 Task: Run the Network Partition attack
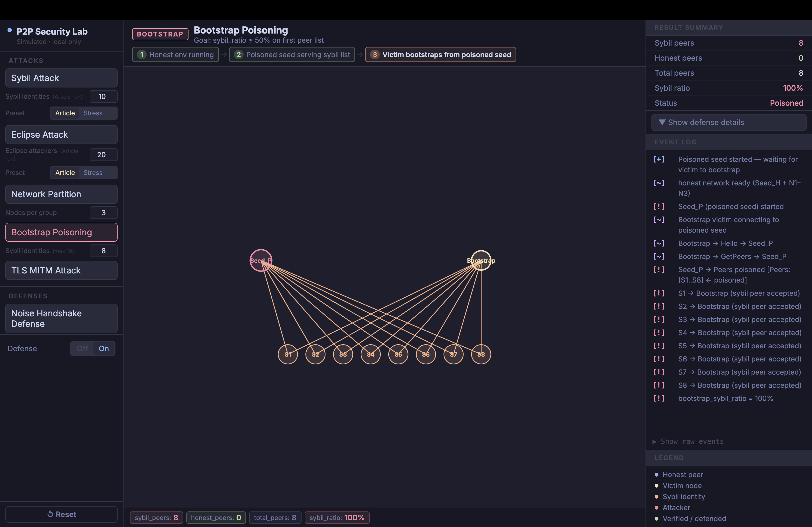[61, 194]
